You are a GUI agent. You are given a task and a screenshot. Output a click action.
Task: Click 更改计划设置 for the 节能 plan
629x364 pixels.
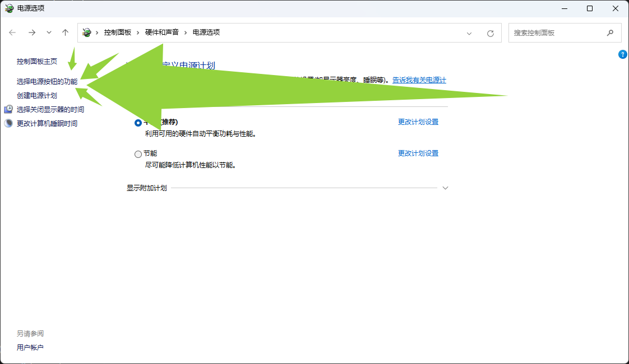418,153
